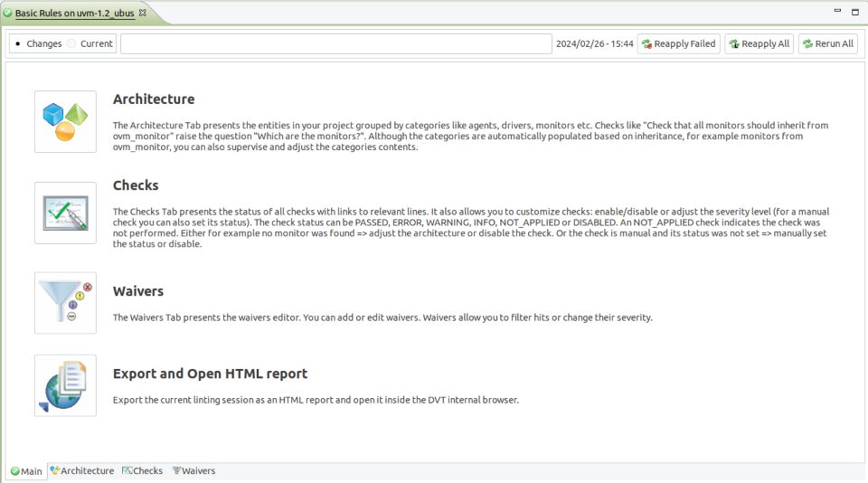Click the Reapply All button

(759, 43)
